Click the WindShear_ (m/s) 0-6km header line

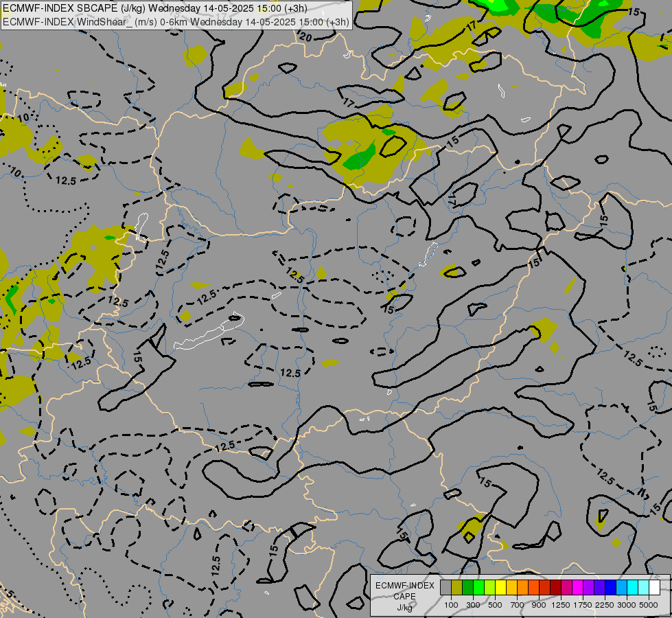point(176,22)
